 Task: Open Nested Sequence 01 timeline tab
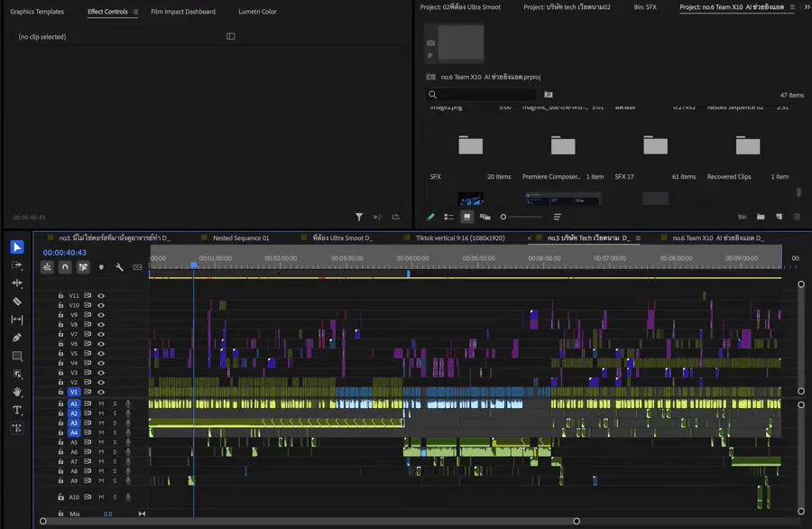[241, 238]
